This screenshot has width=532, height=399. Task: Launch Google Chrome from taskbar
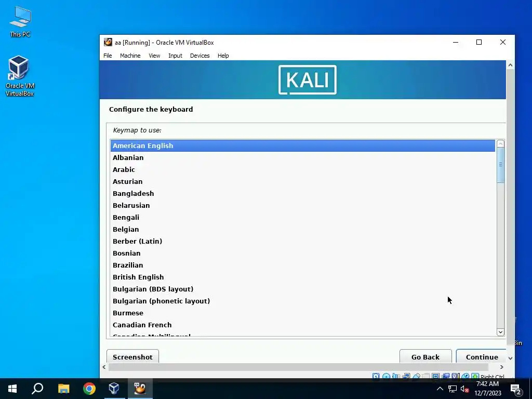(x=89, y=389)
